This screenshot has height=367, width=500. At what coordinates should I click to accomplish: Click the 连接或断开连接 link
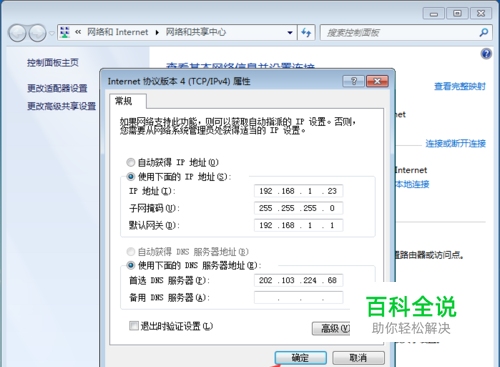455,144
